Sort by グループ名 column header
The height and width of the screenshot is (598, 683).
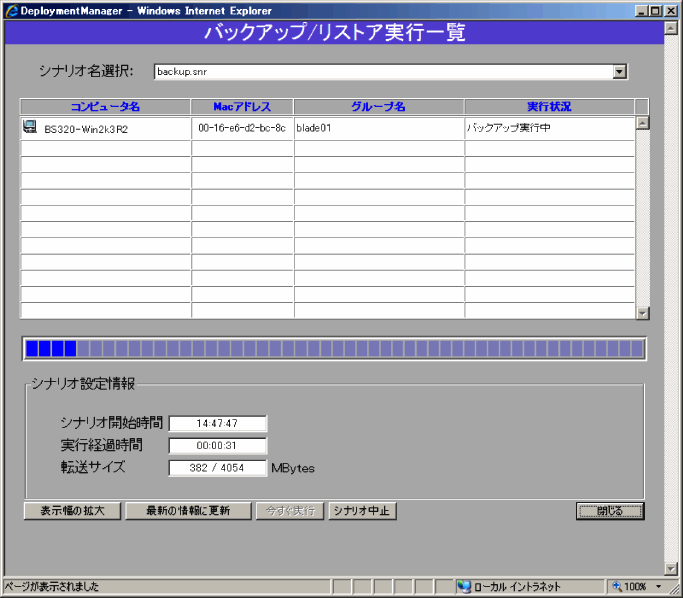point(379,107)
